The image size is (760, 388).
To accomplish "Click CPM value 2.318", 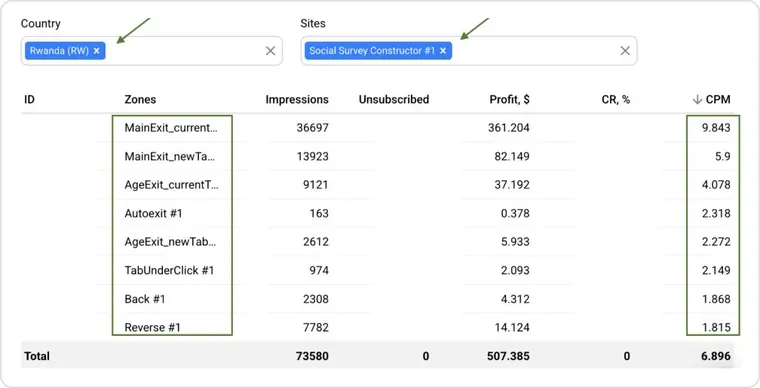I will click(x=716, y=214).
